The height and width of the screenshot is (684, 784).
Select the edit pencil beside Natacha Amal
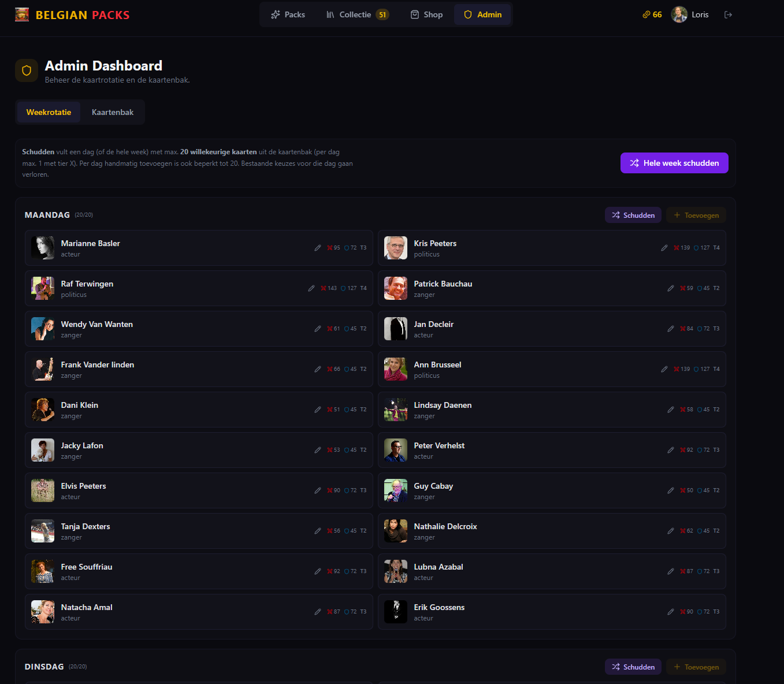(x=318, y=611)
